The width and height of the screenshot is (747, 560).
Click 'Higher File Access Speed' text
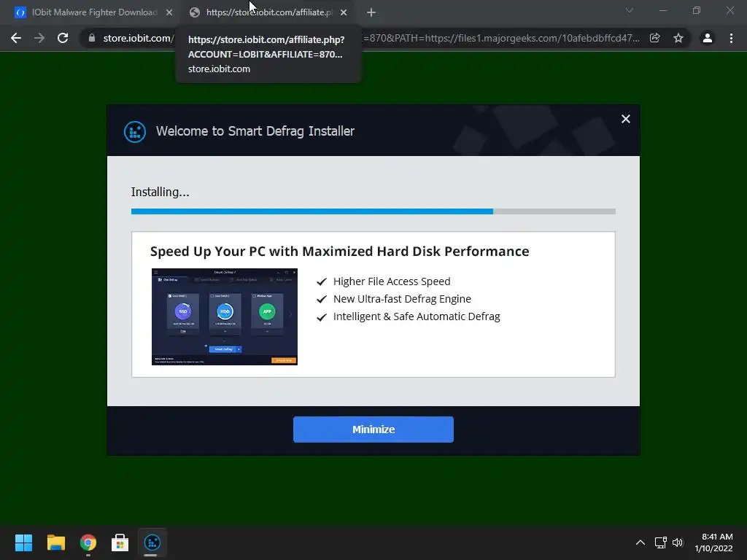[392, 281]
